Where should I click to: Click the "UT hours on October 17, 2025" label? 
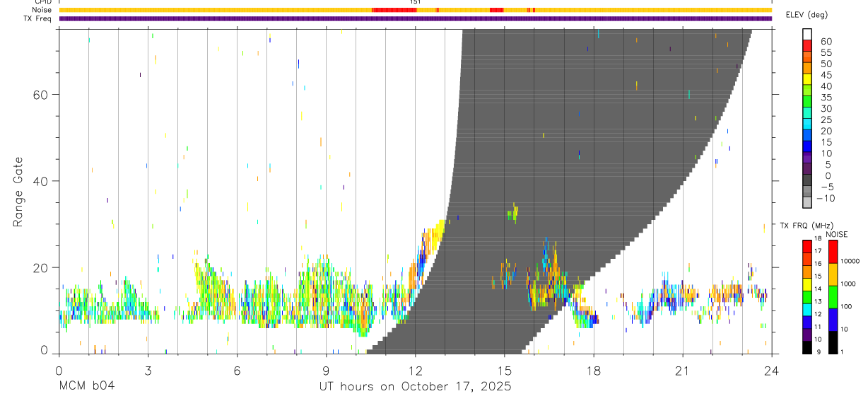(x=415, y=387)
